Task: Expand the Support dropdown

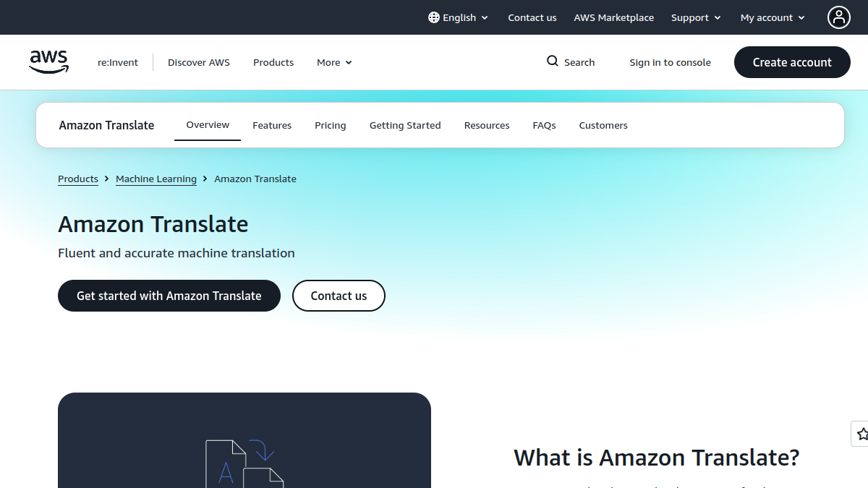Action: (696, 17)
